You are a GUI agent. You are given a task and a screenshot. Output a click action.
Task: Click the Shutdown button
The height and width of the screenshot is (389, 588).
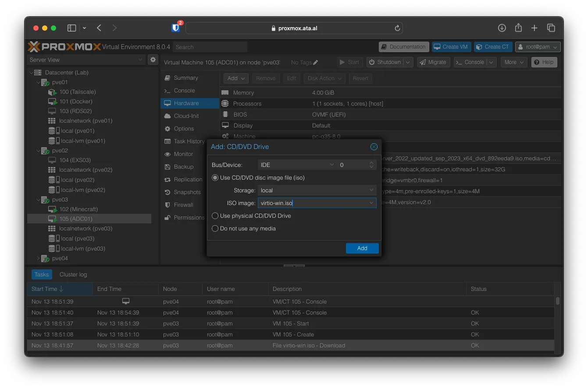point(385,62)
